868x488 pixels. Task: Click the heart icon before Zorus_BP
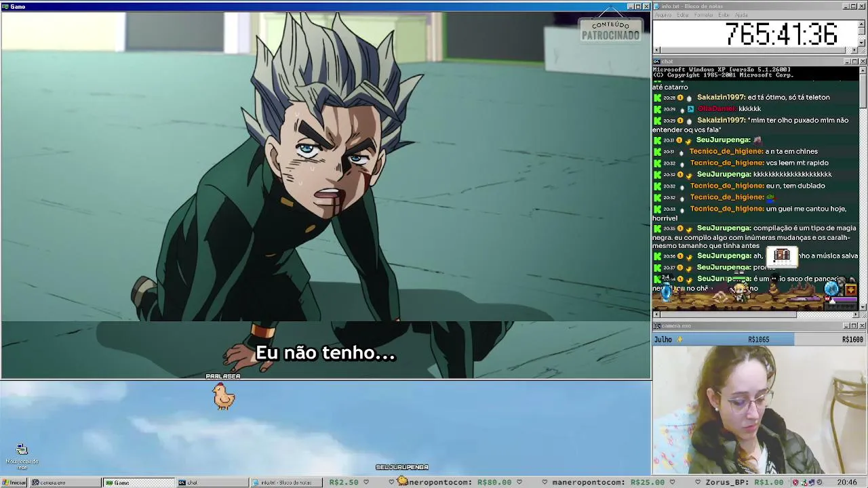click(x=697, y=483)
